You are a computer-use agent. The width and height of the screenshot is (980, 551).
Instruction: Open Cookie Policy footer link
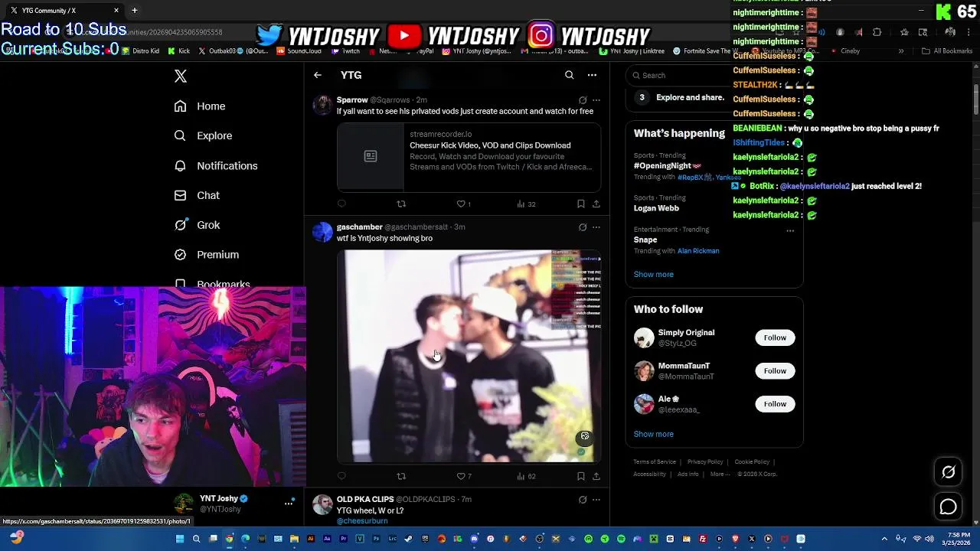[752, 462]
